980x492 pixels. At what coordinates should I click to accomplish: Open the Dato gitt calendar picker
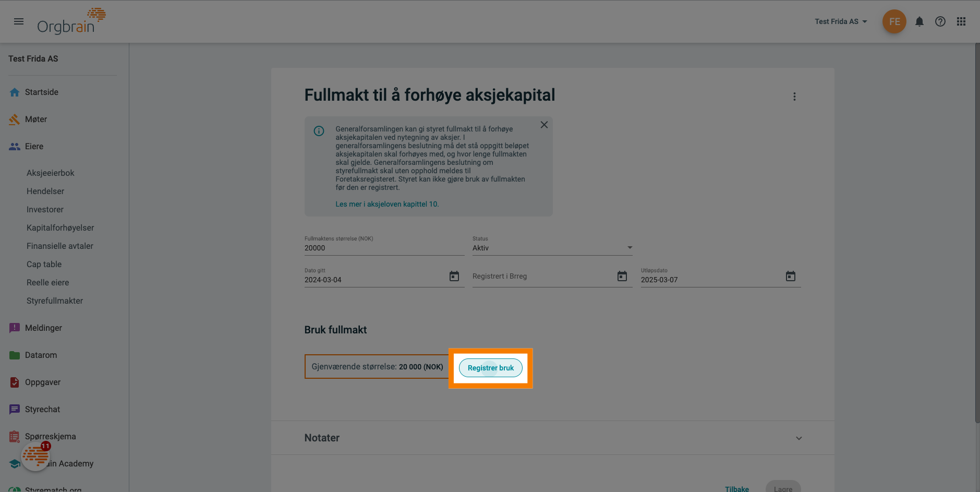(454, 276)
